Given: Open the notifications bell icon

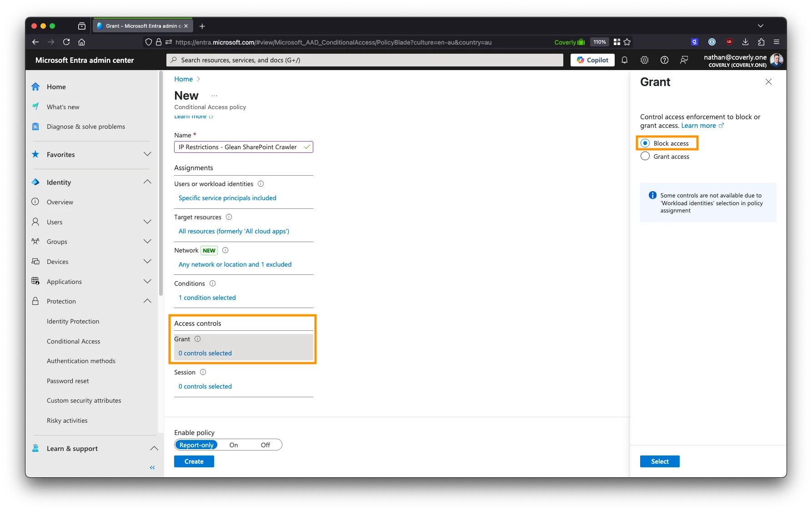Looking at the screenshot, I should pyautogui.click(x=624, y=60).
